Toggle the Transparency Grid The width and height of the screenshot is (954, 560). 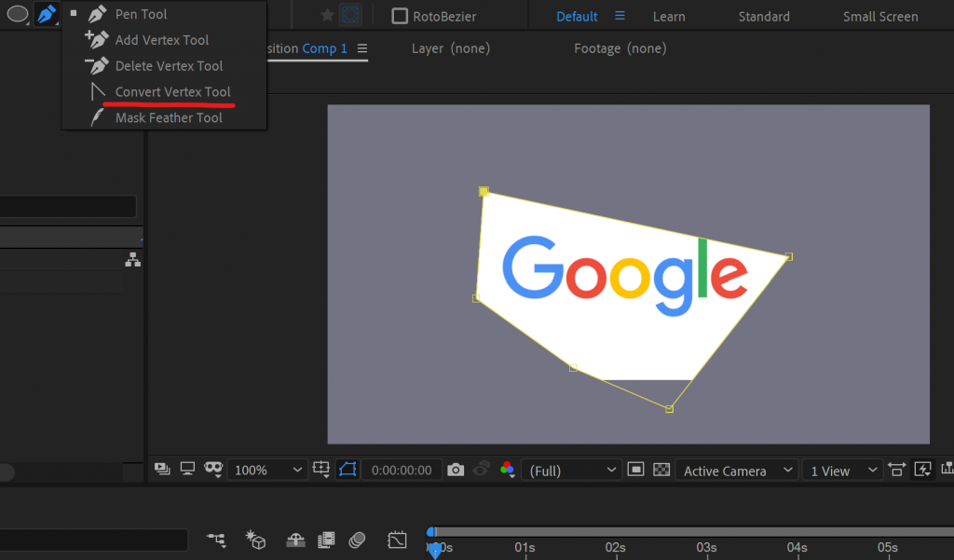(x=661, y=470)
